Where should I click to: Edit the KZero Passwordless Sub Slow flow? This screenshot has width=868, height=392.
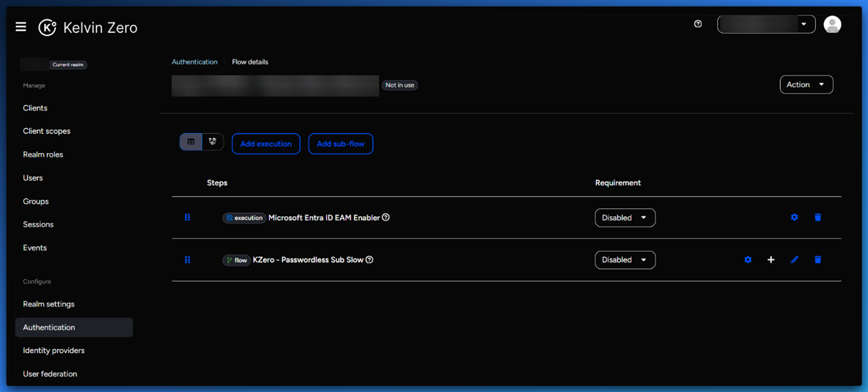click(794, 260)
